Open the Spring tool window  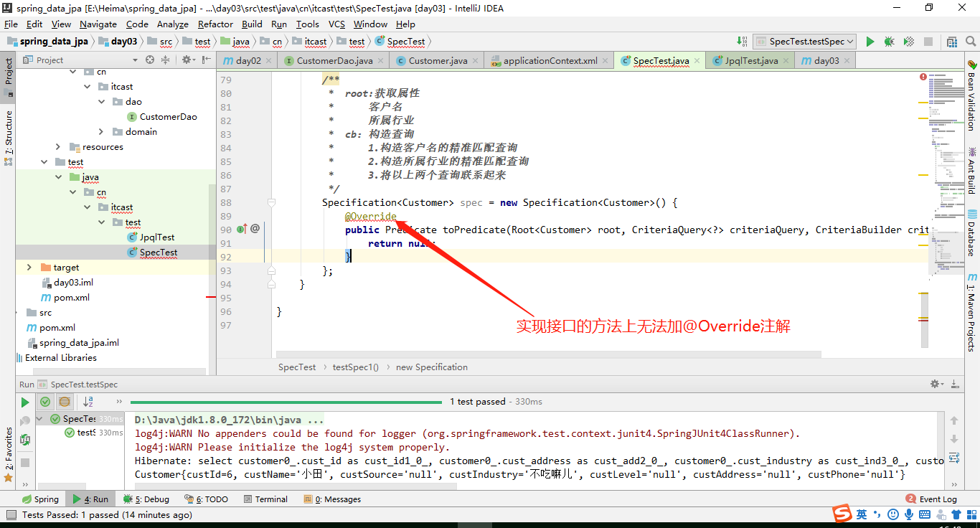tap(40, 499)
